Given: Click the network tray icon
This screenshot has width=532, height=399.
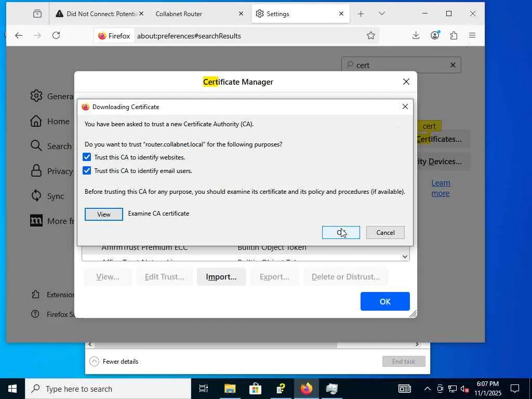Looking at the screenshot, I should click(x=453, y=389).
